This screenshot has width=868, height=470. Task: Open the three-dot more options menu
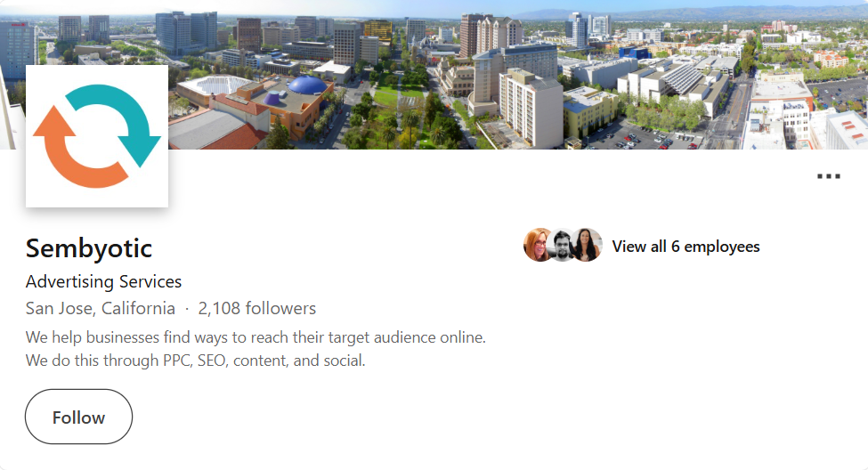pos(828,176)
